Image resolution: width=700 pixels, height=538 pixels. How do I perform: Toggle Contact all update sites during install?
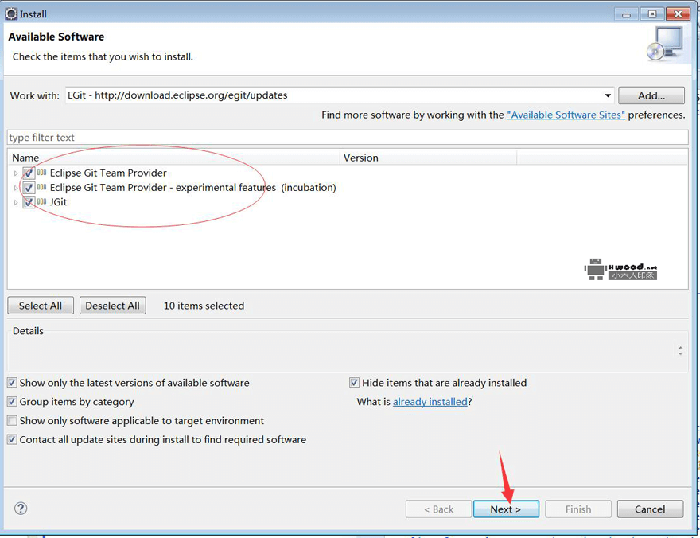click(12, 440)
